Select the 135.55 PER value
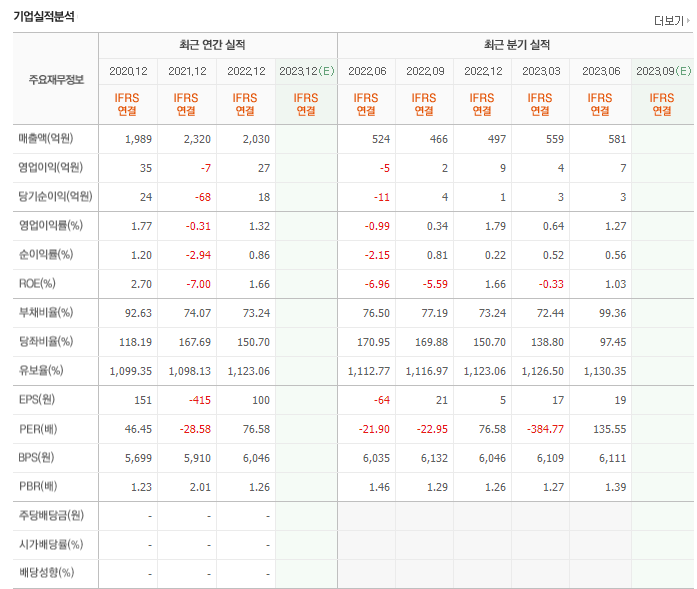Viewport: 697px width, 589px height. [610, 429]
